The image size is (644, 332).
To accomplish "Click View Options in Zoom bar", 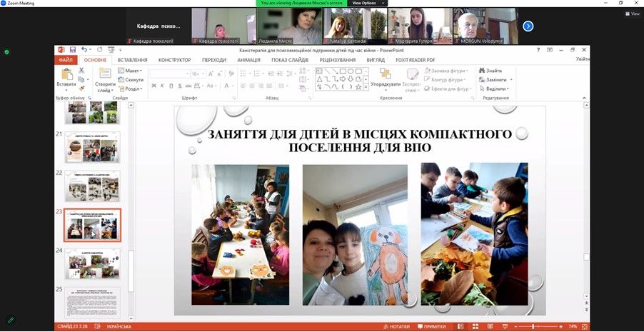I will (366, 3).
